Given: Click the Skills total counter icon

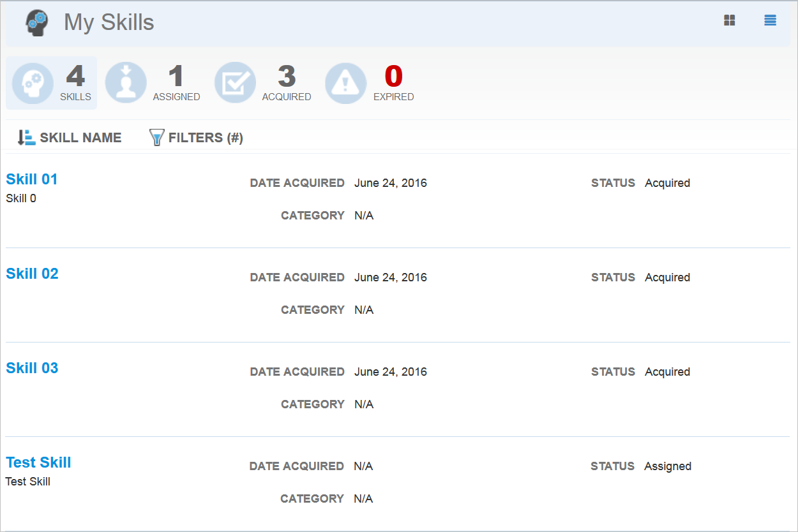Looking at the screenshot, I should (33, 83).
